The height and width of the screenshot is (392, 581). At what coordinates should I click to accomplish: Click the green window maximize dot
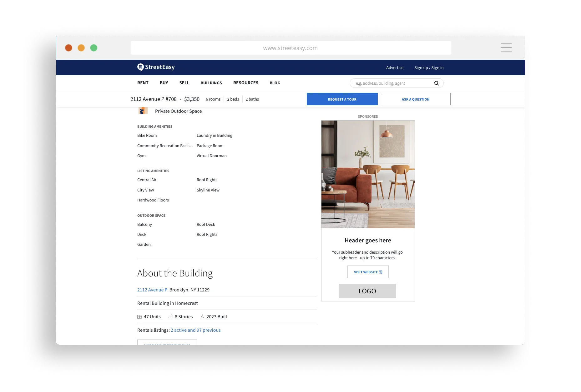(93, 48)
